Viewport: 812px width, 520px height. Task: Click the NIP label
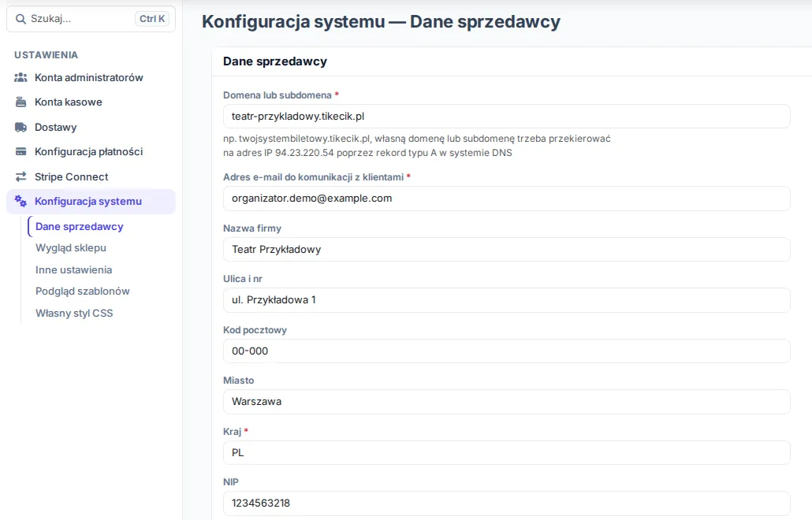pos(231,482)
